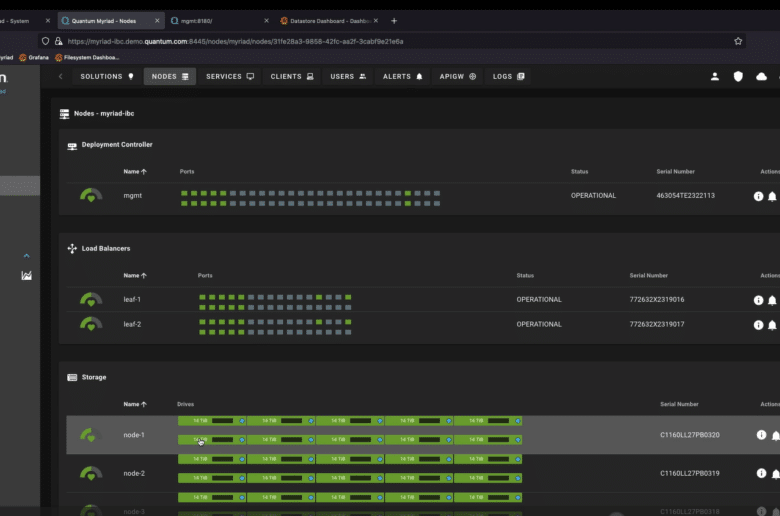The image size is (780, 516).
Task: Click site security lock icon
Action: pyautogui.click(x=59, y=41)
